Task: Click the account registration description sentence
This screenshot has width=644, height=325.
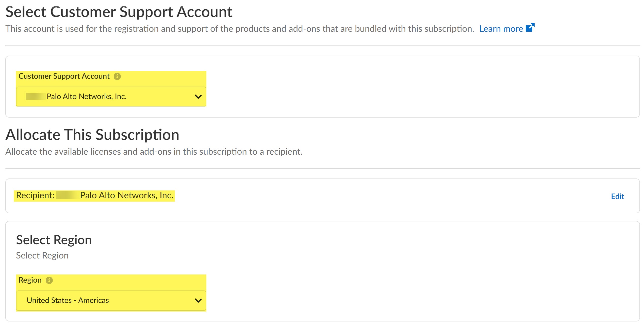Action: (x=240, y=29)
